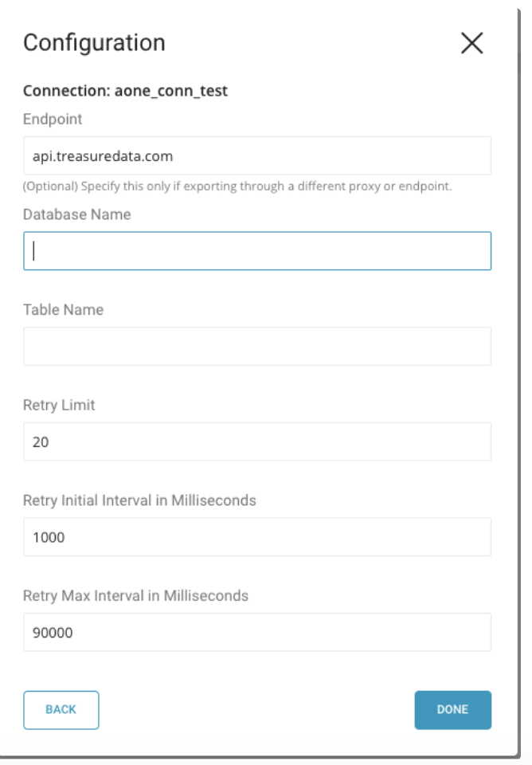Viewport: 532px width, 765px height.
Task: Click into the Table Name field
Action: 257,347
